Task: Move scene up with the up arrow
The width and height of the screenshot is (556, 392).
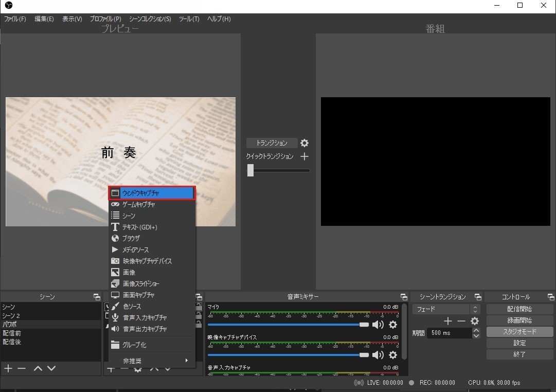Action: coord(38,368)
